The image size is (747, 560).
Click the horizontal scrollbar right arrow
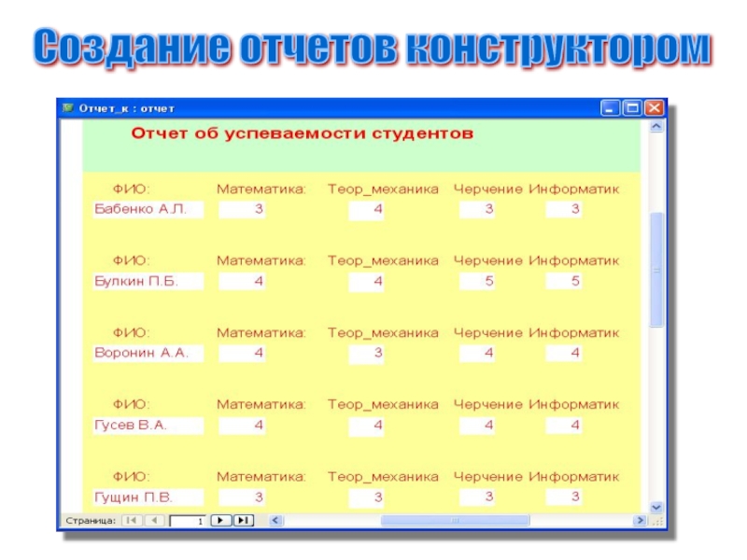coord(641,521)
